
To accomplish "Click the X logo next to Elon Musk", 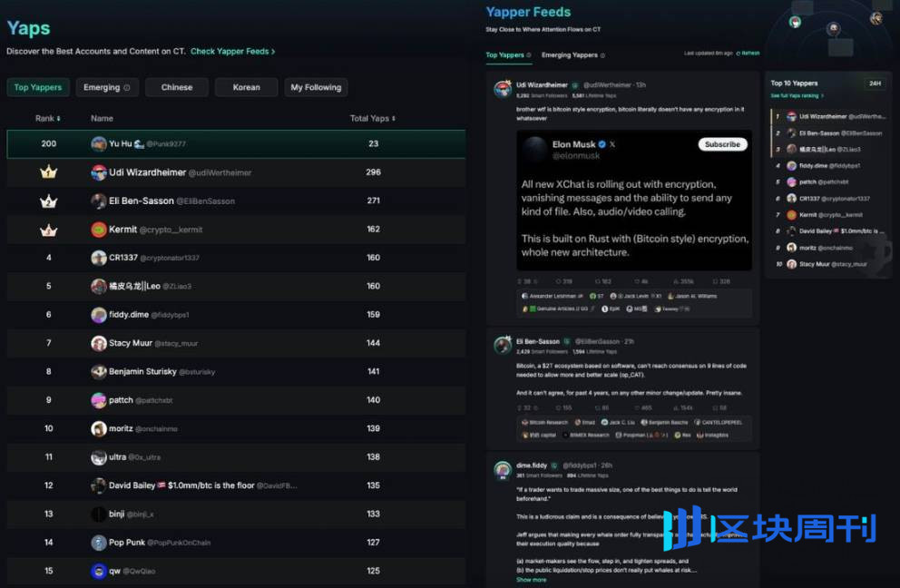I will [x=612, y=144].
